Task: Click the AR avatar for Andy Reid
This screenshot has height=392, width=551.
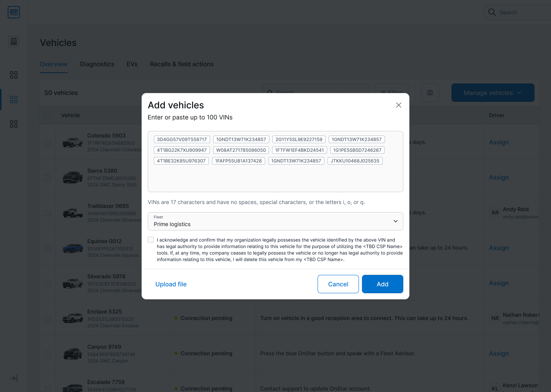Action: coord(495,212)
